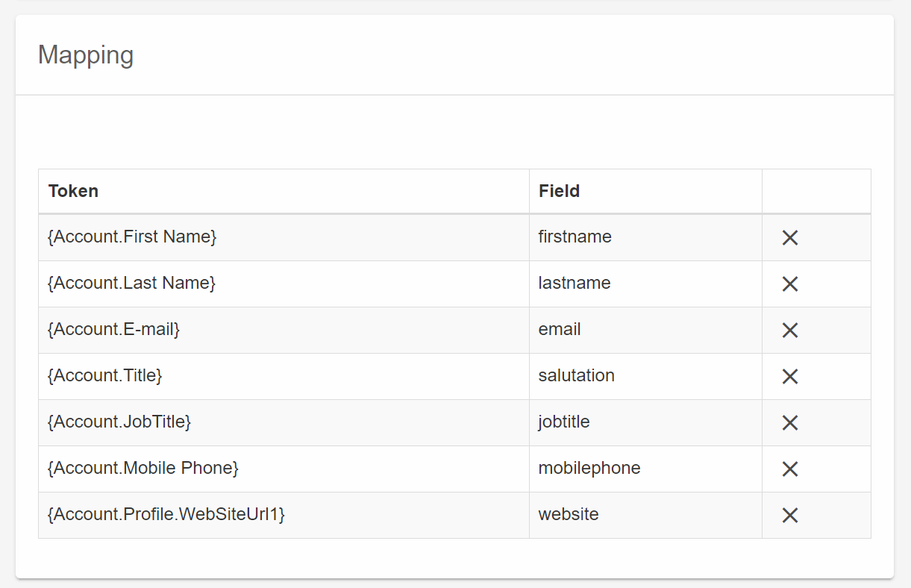Viewport: 911px width, 588px height.
Task: Click the Mapping panel heading
Action: [86, 55]
